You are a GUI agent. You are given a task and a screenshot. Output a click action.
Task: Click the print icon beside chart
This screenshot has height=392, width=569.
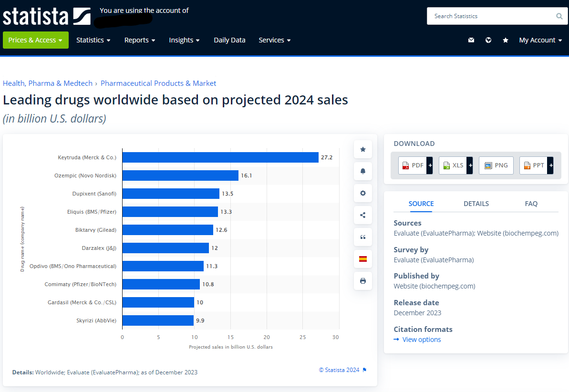pyautogui.click(x=363, y=281)
